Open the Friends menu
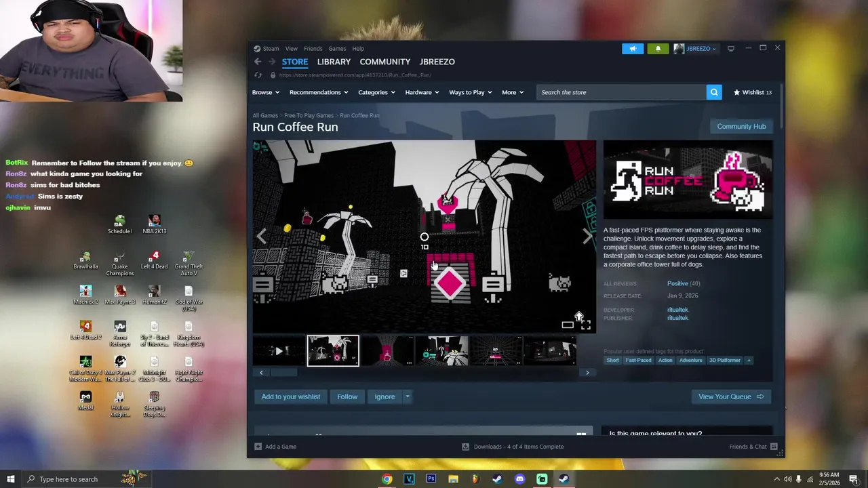Image resolution: width=868 pixels, height=488 pixels. coord(313,49)
